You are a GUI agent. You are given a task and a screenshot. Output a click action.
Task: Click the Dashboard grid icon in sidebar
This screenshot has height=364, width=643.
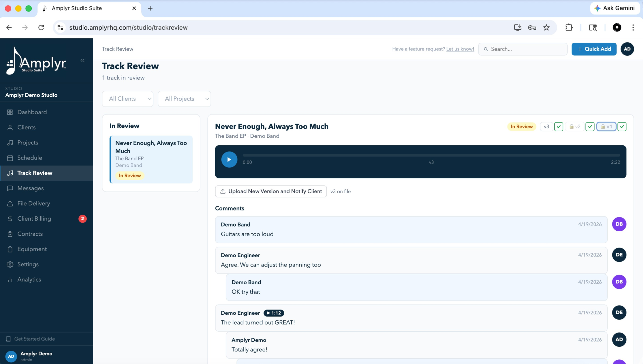pyautogui.click(x=10, y=112)
